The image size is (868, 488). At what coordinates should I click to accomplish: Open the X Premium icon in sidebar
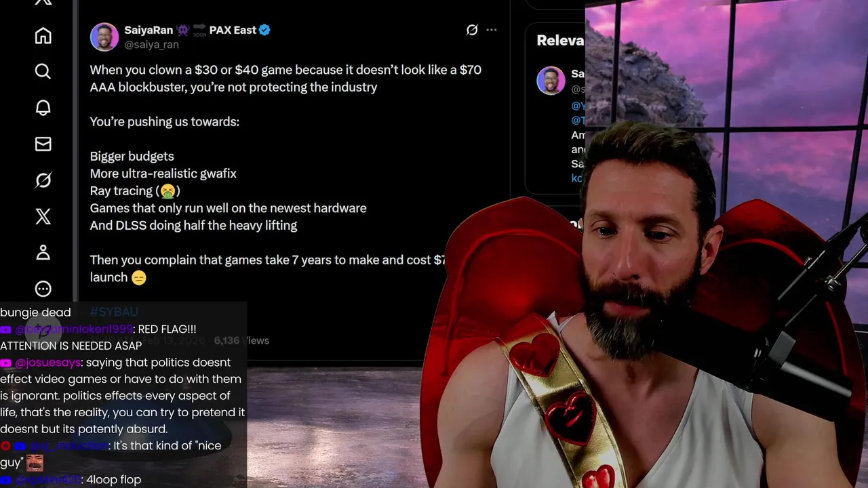[x=43, y=216]
